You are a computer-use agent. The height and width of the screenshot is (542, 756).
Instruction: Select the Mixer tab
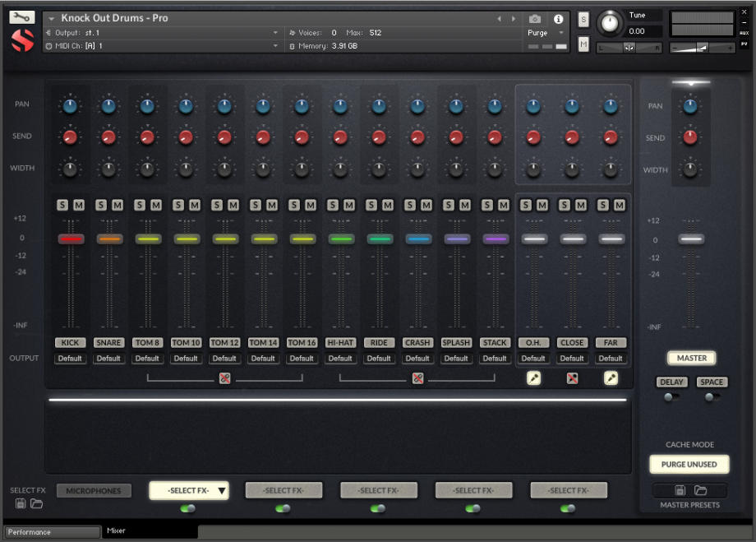pos(117,532)
